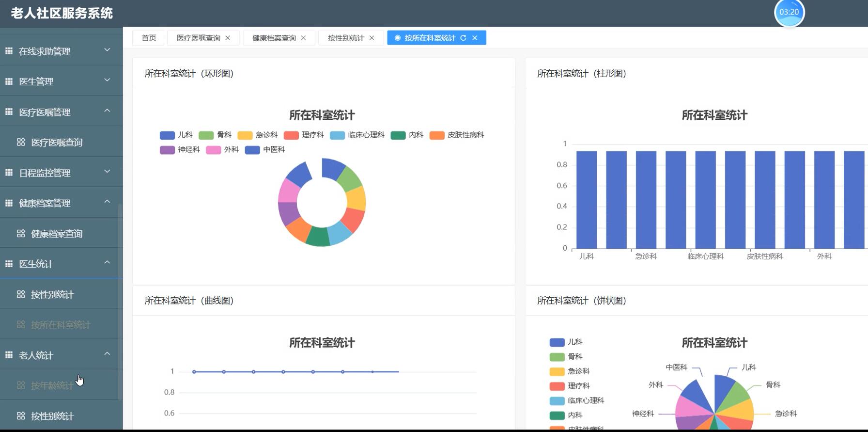Click the grid icon beside 医生管理
The image size is (868, 432).
pyautogui.click(x=9, y=81)
